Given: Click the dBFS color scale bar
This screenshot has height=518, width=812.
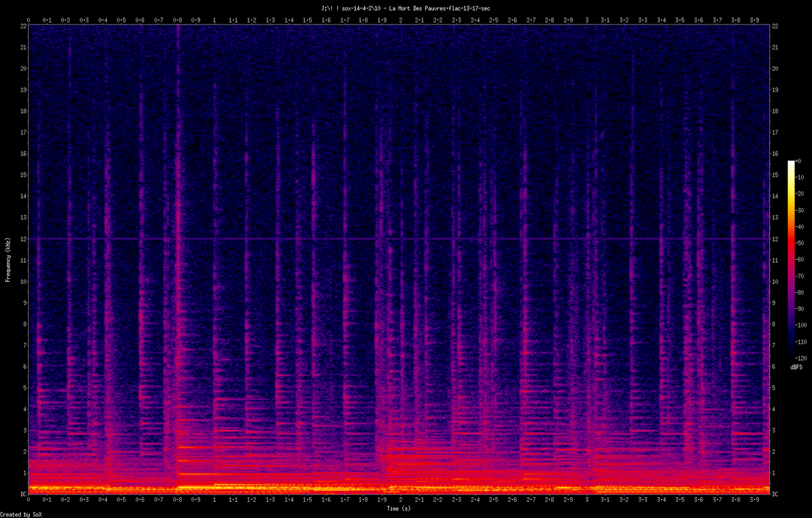Looking at the screenshot, I should pos(791,259).
